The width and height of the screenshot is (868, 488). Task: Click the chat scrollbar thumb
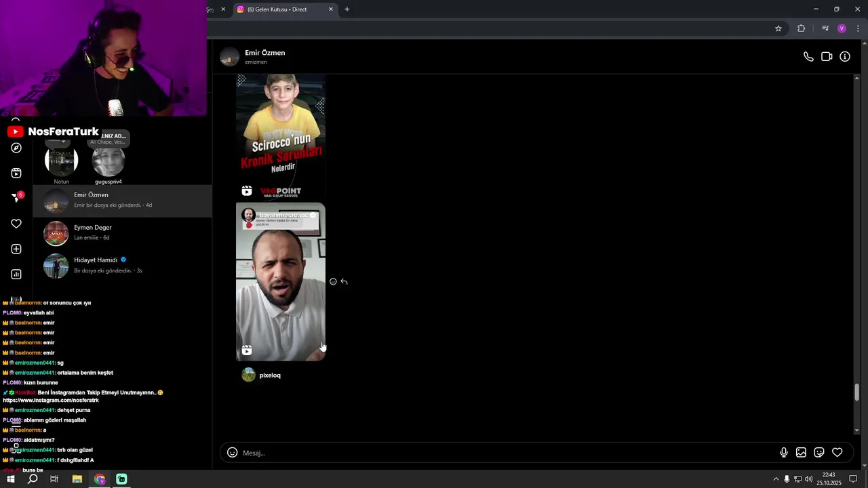coord(856,392)
